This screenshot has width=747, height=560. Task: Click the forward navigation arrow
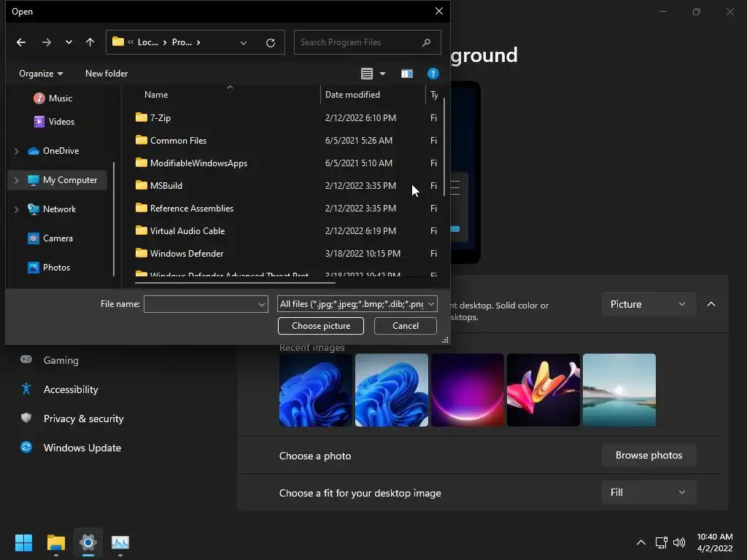point(46,42)
